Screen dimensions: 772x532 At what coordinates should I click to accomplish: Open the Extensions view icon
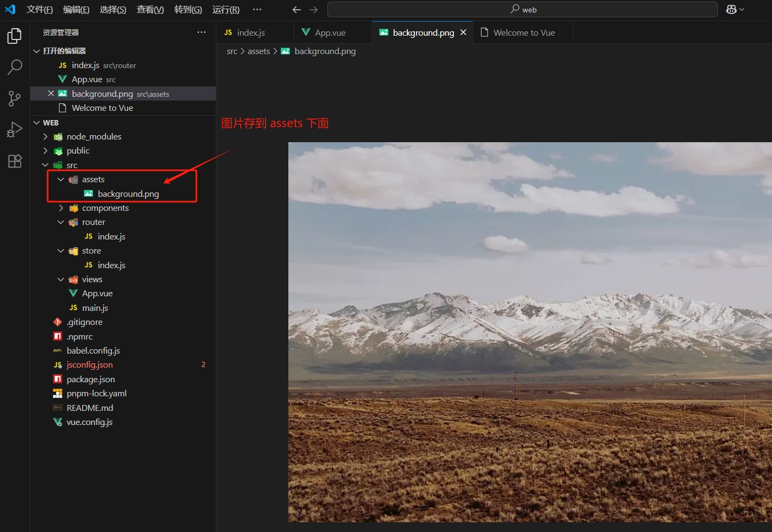[x=15, y=161]
